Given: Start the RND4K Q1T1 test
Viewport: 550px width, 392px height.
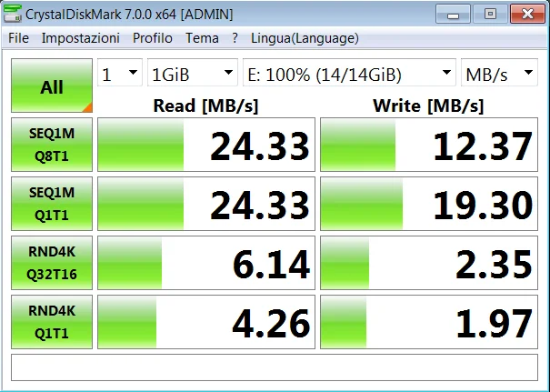Looking at the screenshot, I should click(x=52, y=322).
